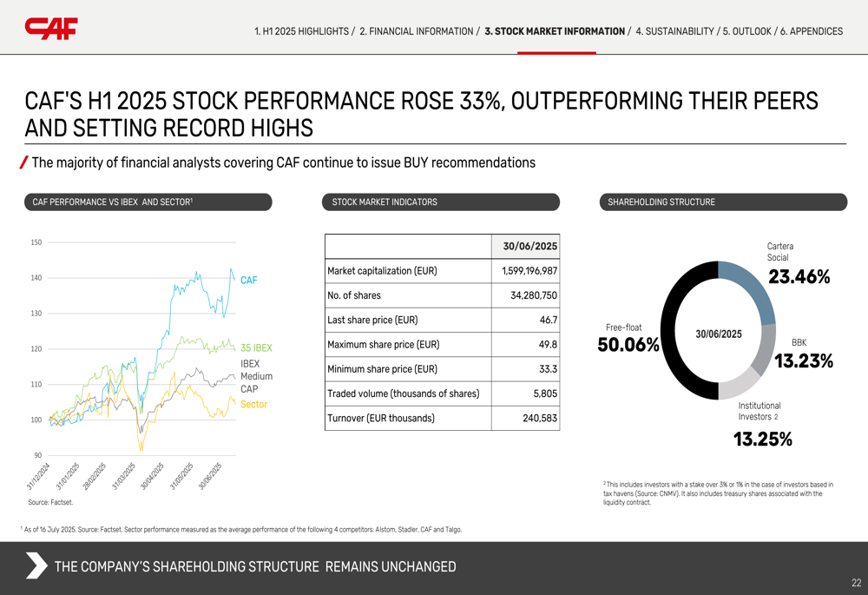Click the yellow "Sector" chart label
Screen dimensions: 868x595
coord(253,405)
